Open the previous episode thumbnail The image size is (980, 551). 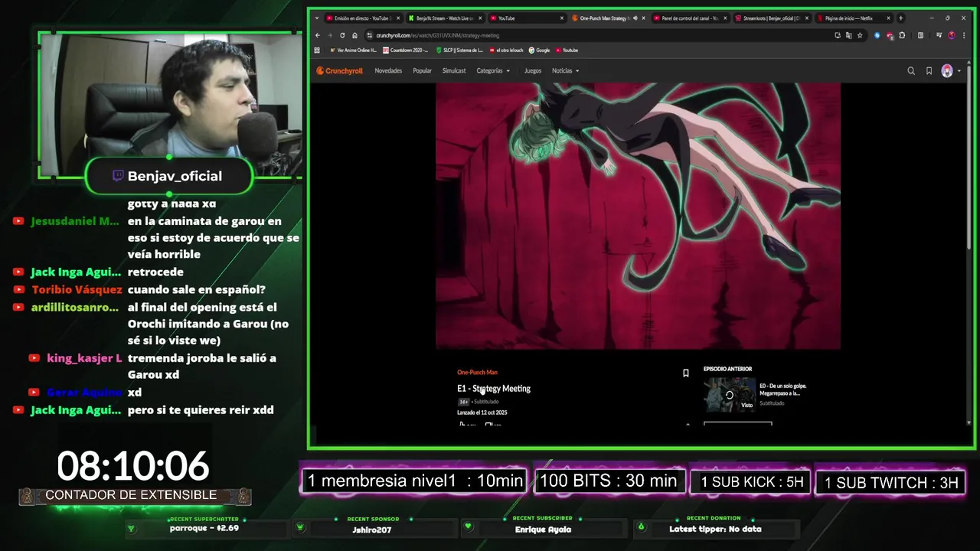tap(729, 395)
